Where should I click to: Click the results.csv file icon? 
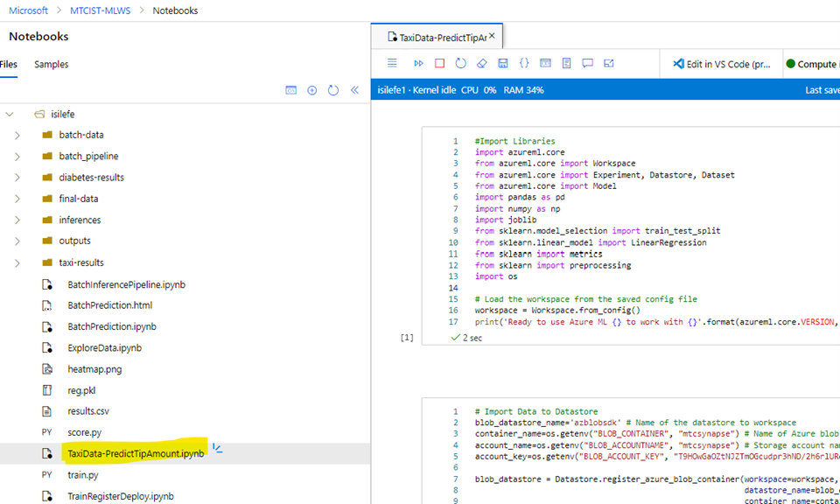[x=47, y=411]
